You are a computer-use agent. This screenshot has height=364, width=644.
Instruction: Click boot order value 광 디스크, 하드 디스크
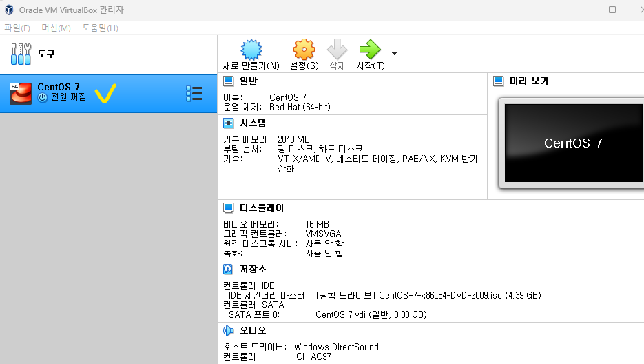pos(320,149)
